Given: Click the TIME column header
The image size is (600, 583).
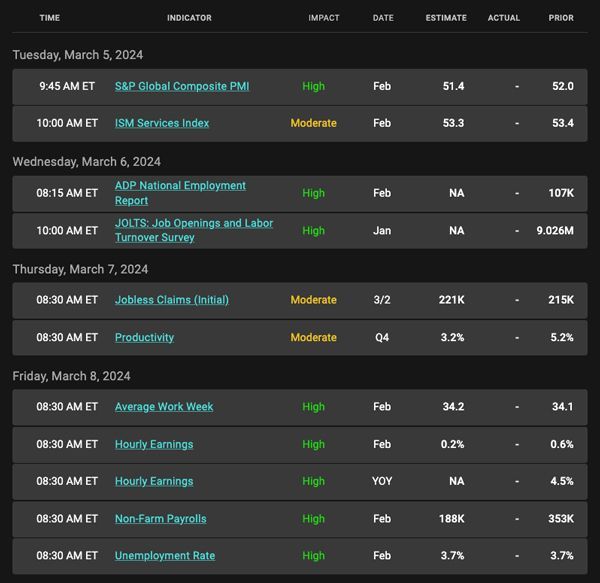Looking at the screenshot, I should tap(50, 18).
